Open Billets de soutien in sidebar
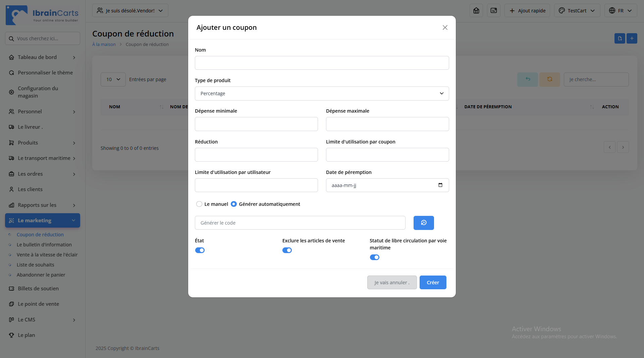 click(38, 289)
